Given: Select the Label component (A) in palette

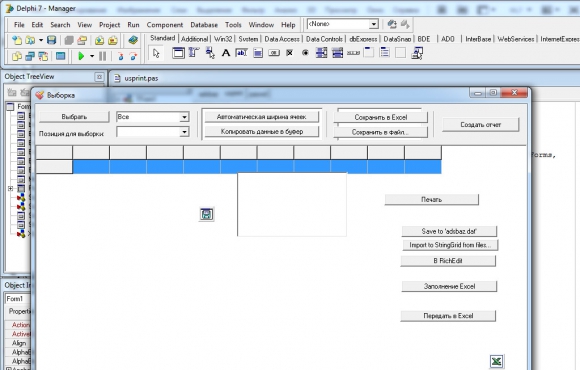Looking at the screenshot, I should (226, 53).
